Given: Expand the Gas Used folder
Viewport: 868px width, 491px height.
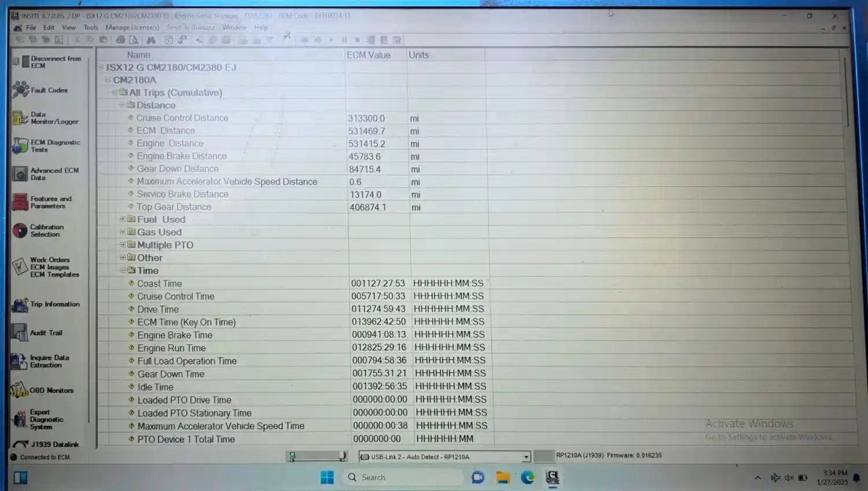Looking at the screenshot, I should tap(123, 232).
